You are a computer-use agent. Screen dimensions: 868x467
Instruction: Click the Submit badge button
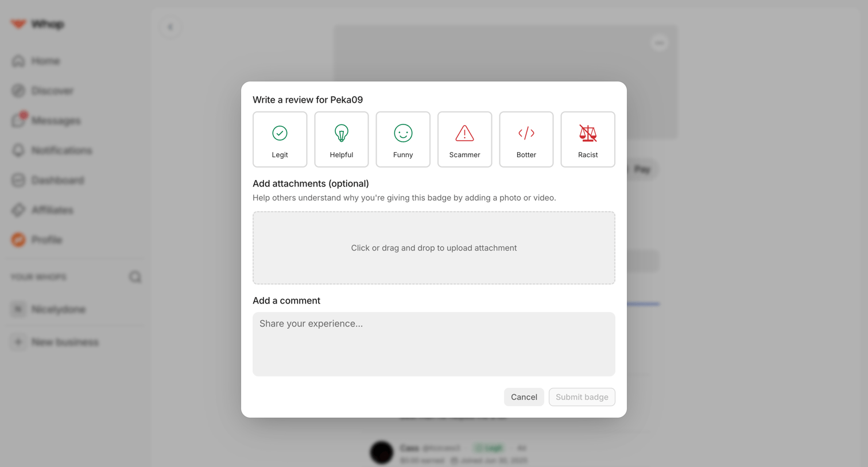[x=582, y=397]
